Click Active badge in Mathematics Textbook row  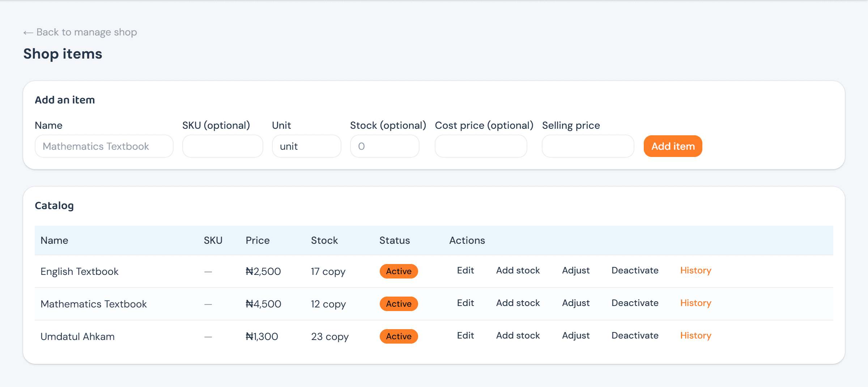399,304
